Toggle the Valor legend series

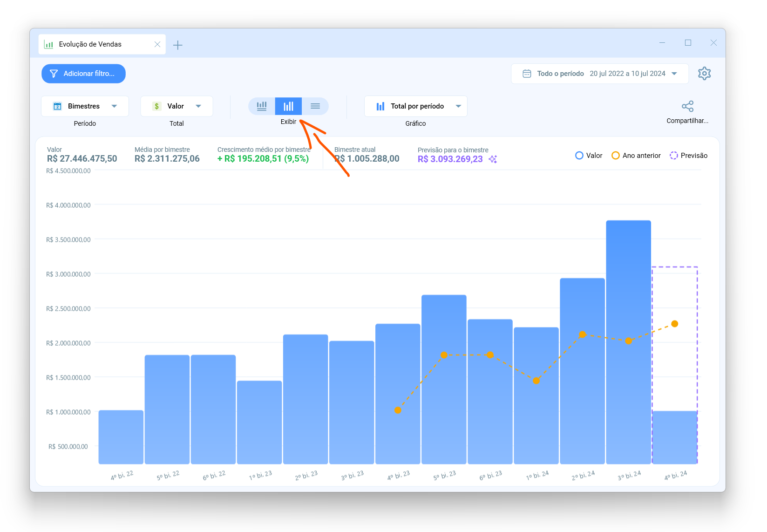589,156
